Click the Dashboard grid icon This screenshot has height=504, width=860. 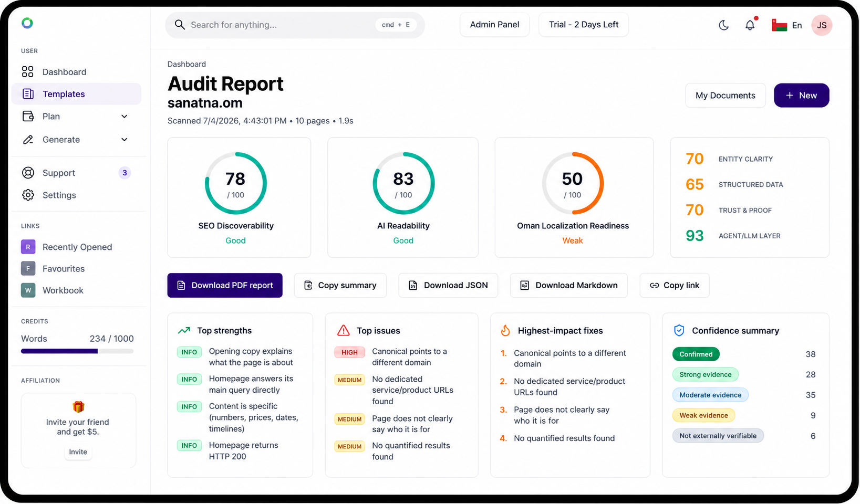pos(28,72)
